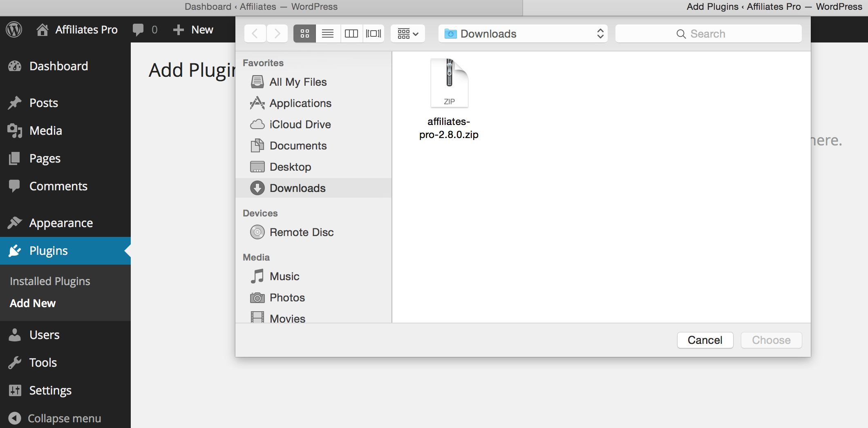Open Media menu in sidebar
868x428 pixels.
65,131
